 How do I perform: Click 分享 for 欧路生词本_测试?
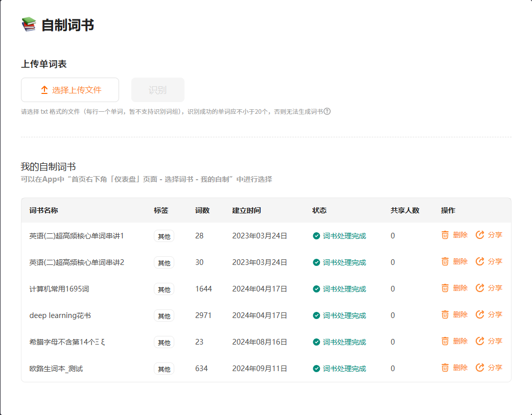tap(495, 368)
